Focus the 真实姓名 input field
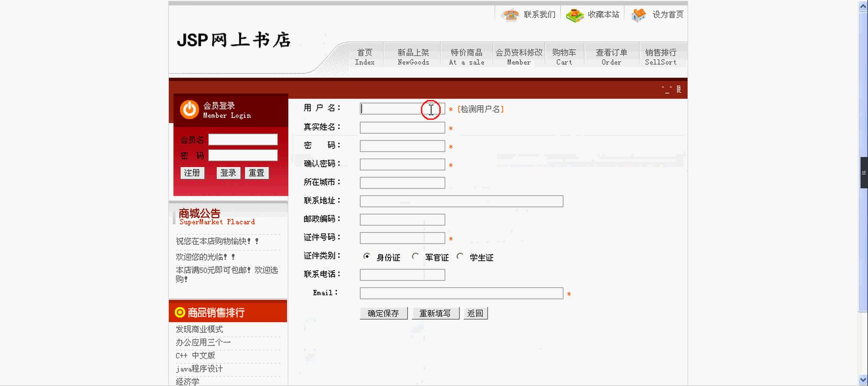The width and height of the screenshot is (868, 386). (x=402, y=128)
